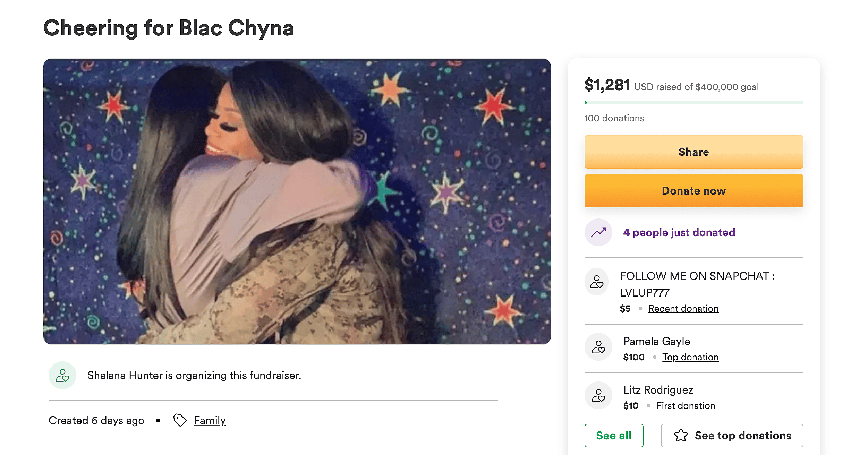Click the heart detail on the Snapchat donor avatar
This screenshot has height=455, width=868.
click(601, 285)
